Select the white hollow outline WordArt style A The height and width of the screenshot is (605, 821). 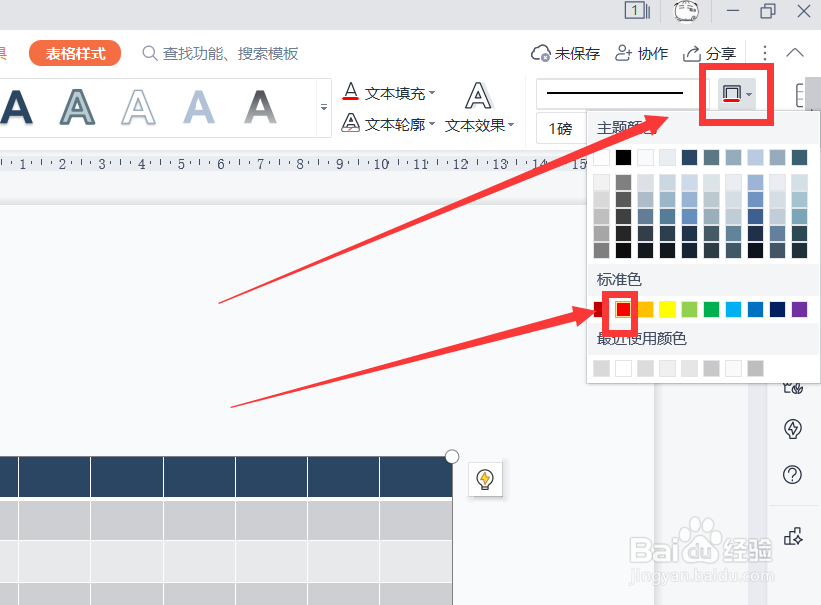point(138,107)
